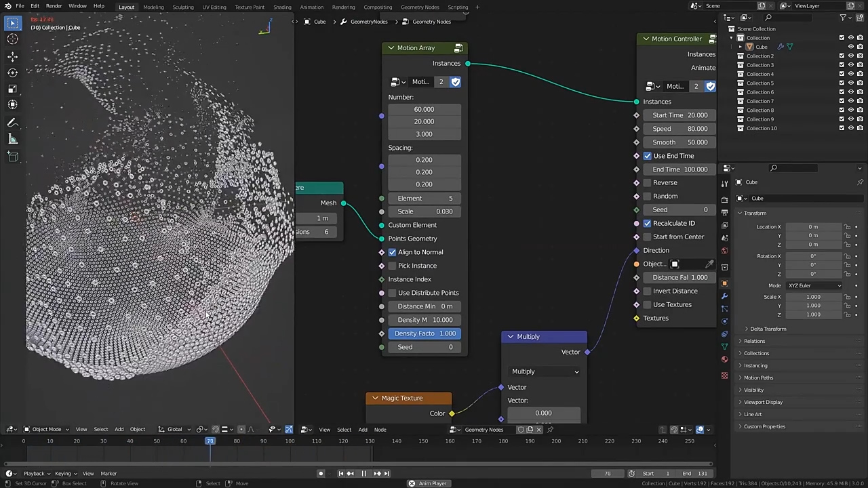Select the Measure tool
This screenshot has width=868, height=488.
[12, 139]
